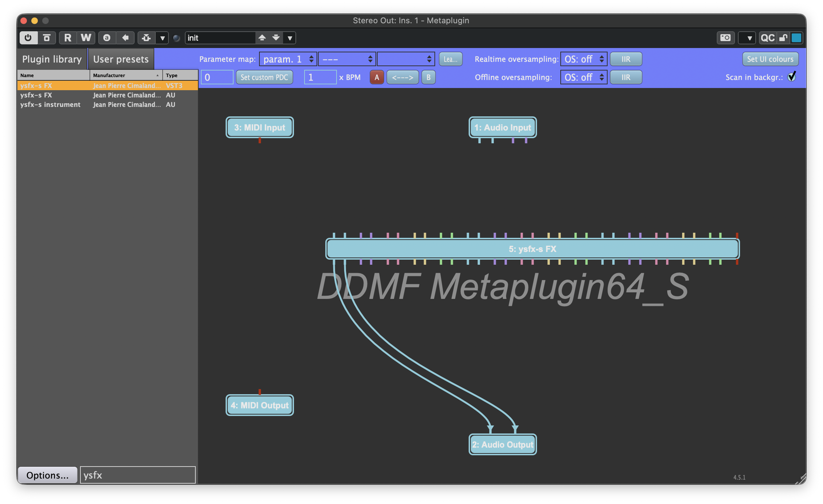
Task: Click the left arrow copy settings icon
Action: click(126, 38)
